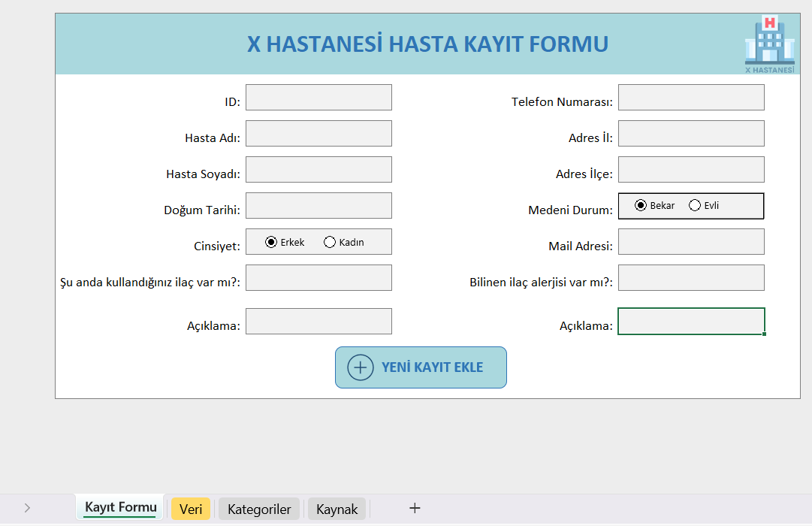The height and width of the screenshot is (526, 812).
Task: Click the Hasta Soyadı input field
Action: pyautogui.click(x=318, y=170)
